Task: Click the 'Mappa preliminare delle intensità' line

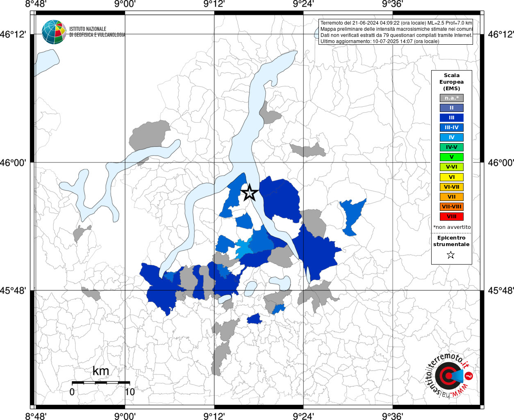Action: click(x=396, y=29)
